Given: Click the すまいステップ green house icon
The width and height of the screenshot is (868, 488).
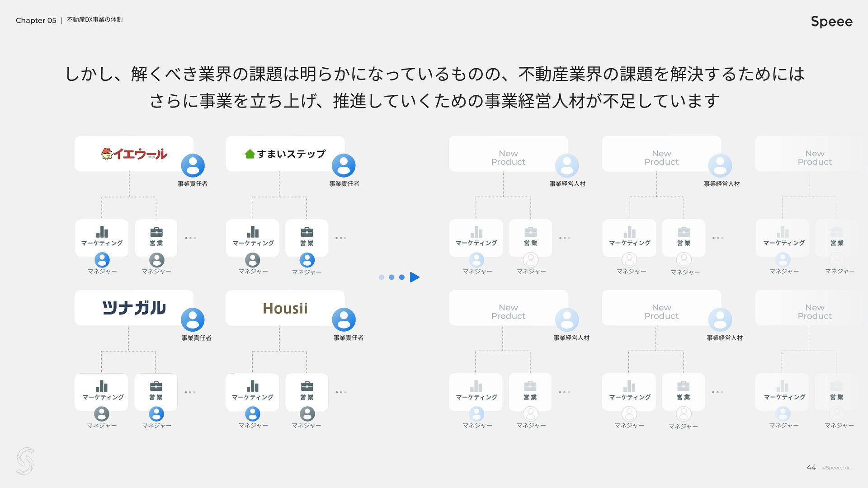Looking at the screenshot, I should pos(250,154).
